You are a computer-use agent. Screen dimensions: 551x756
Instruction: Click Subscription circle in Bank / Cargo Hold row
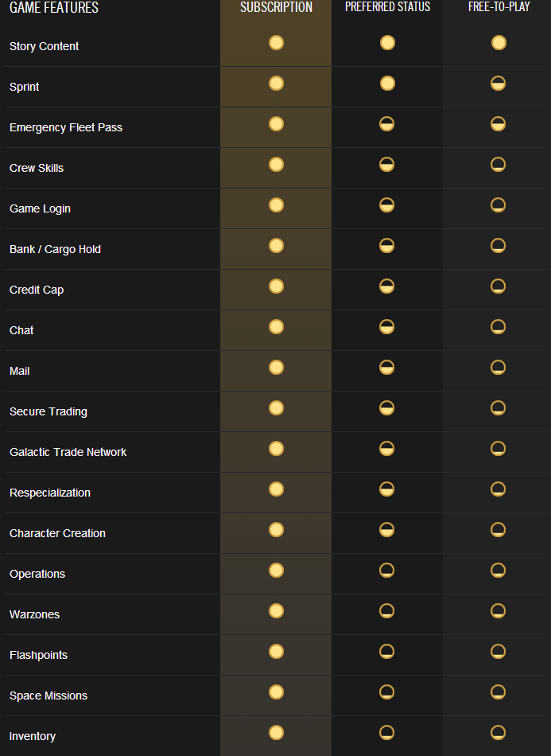click(x=276, y=245)
